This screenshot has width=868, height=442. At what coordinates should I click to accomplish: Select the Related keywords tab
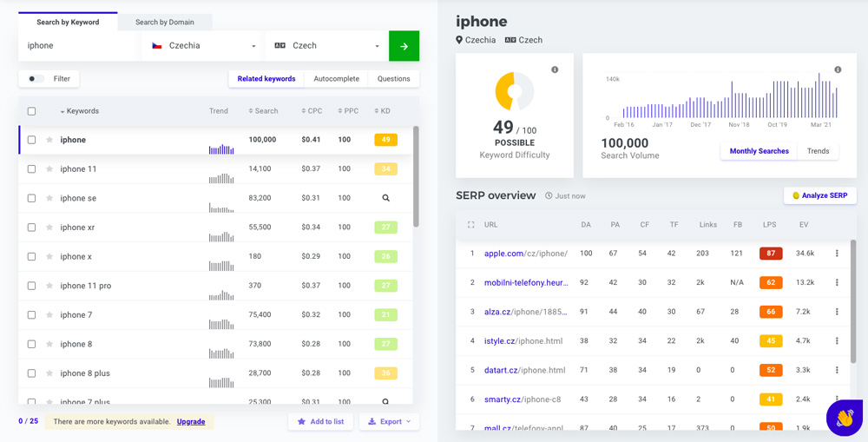tap(266, 79)
